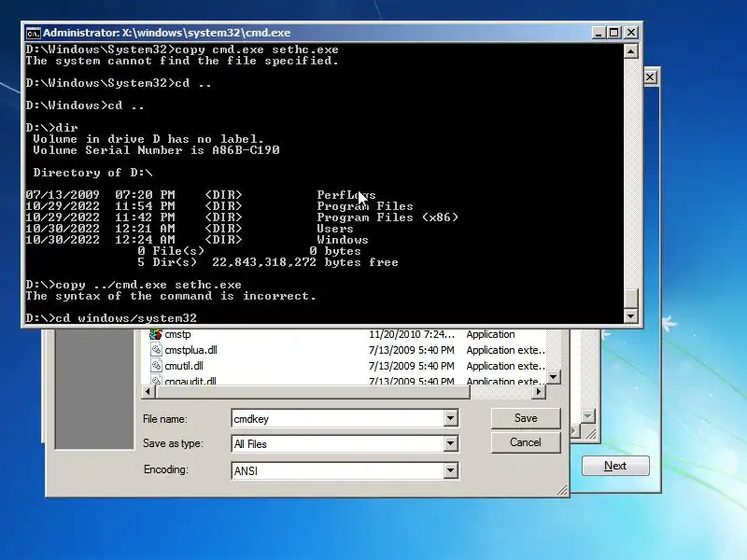747x560 pixels.
Task: Click the command prompt vertical scrollbar thumb
Action: [x=631, y=299]
